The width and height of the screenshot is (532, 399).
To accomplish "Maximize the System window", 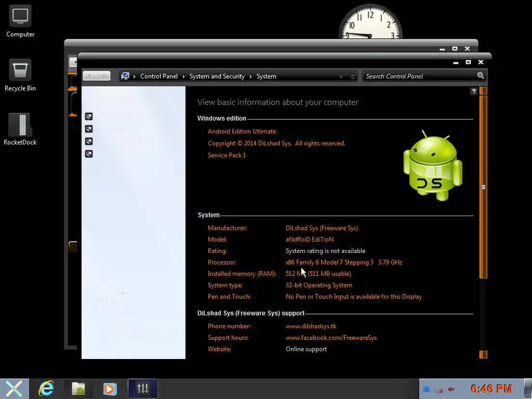I will pyautogui.click(x=468, y=62).
